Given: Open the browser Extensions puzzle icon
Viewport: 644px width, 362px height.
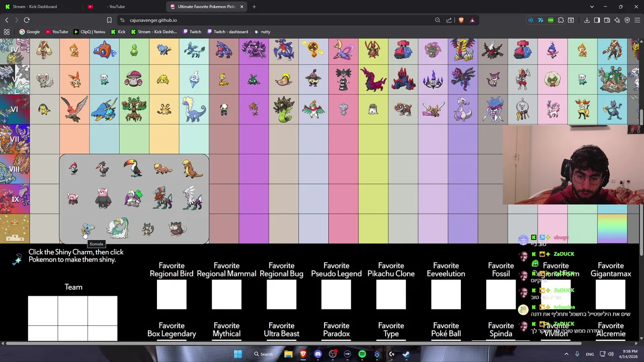Looking at the screenshot, I should click(561, 20).
